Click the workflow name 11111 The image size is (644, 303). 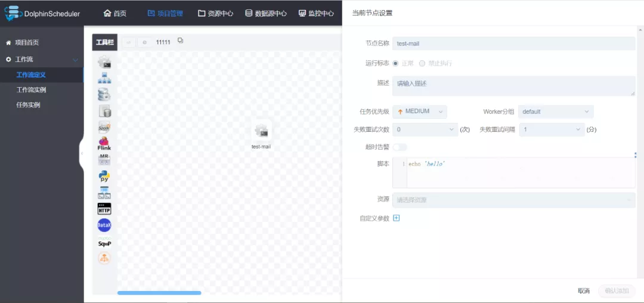point(163,42)
